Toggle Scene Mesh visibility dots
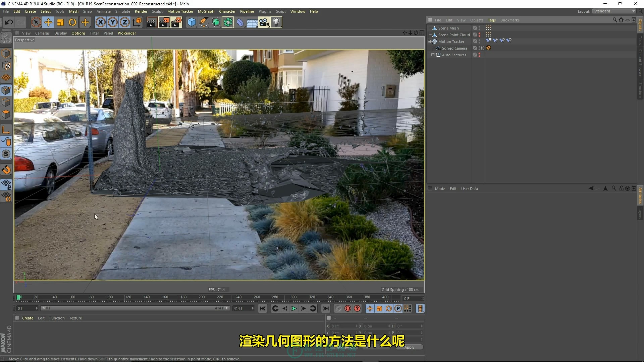This screenshot has width=644, height=362. 479,28
